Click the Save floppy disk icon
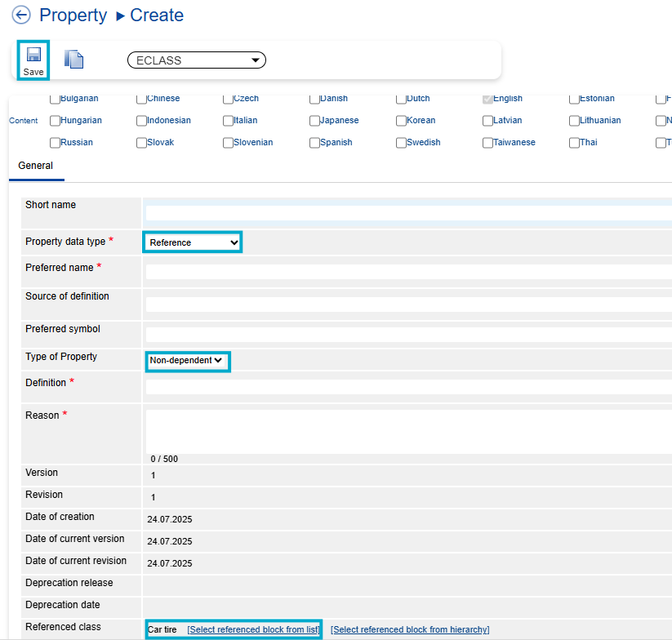 pyautogui.click(x=33, y=56)
